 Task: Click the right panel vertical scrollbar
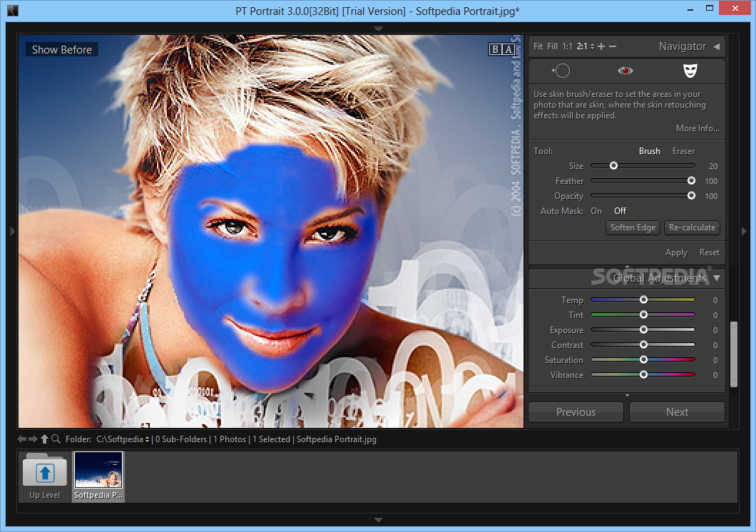pyautogui.click(x=734, y=354)
